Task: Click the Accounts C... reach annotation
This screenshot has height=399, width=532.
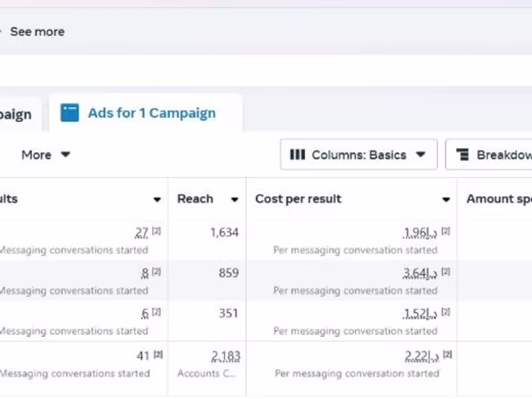Action: tap(207, 373)
